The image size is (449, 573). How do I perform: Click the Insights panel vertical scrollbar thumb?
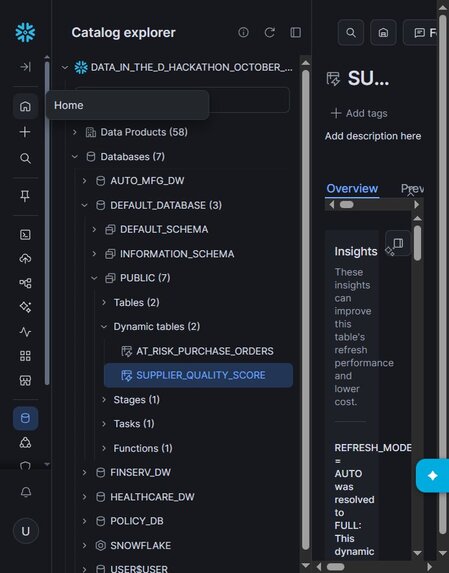[x=417, y=243]
